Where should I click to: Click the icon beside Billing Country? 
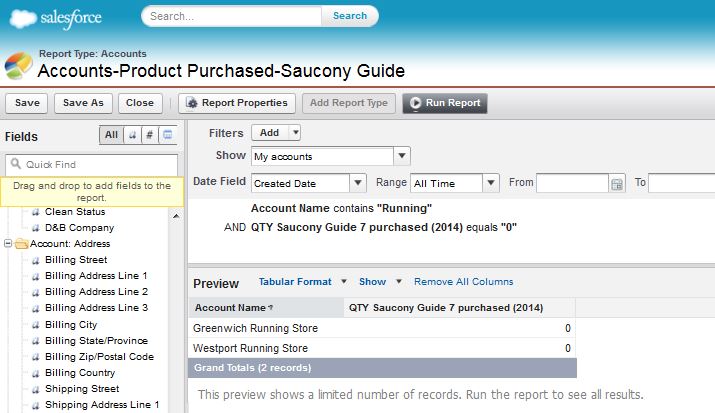pos(36,373)
